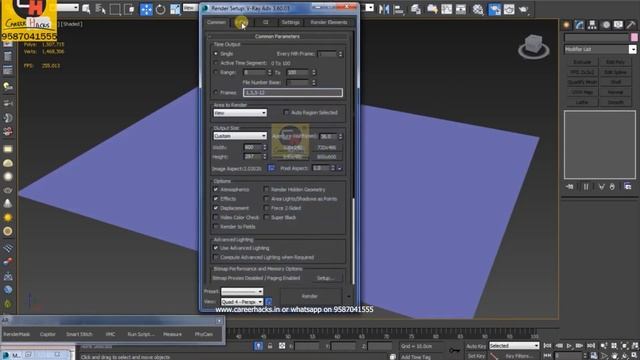Click the Align tool icon
The image size is (640, 360).
coord(398,9)
